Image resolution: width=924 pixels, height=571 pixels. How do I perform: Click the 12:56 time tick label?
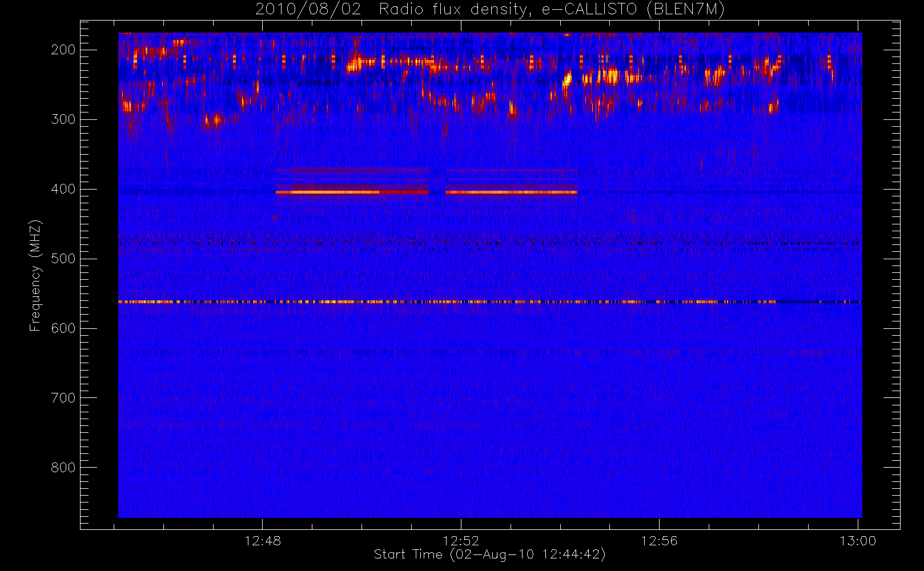tap(659, 541)
